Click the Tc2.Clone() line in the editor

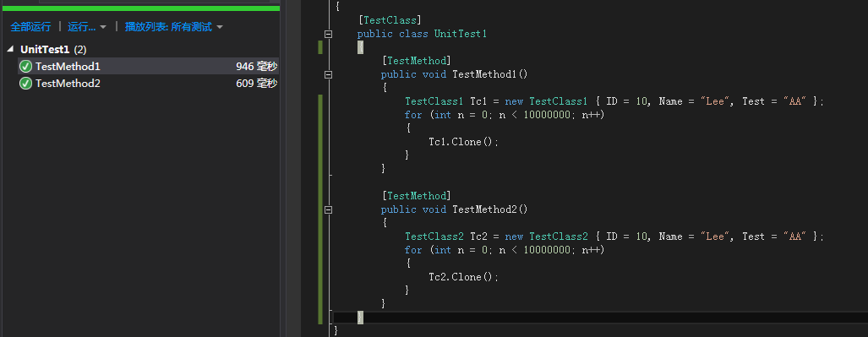click(x=464, y=277)
